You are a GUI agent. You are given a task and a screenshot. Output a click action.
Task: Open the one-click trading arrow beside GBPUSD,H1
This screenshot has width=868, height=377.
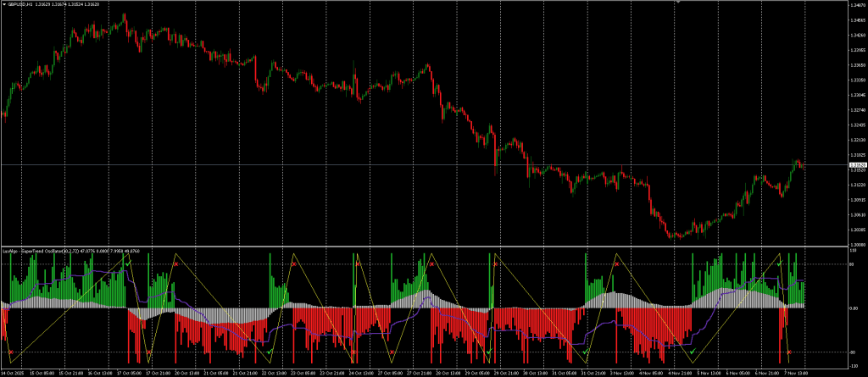[4, 4]
